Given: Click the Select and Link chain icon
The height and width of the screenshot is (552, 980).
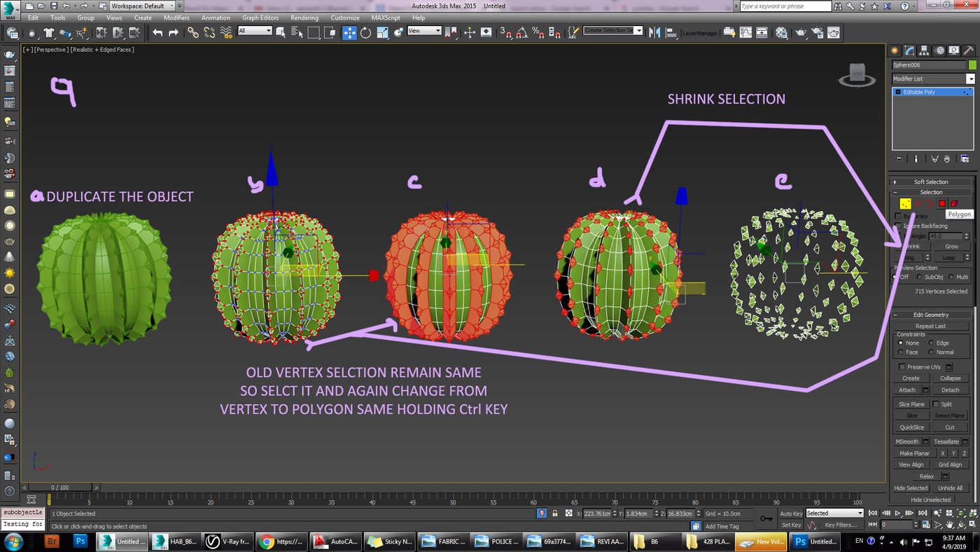Looking at the screenshot, I should point(192,32).
